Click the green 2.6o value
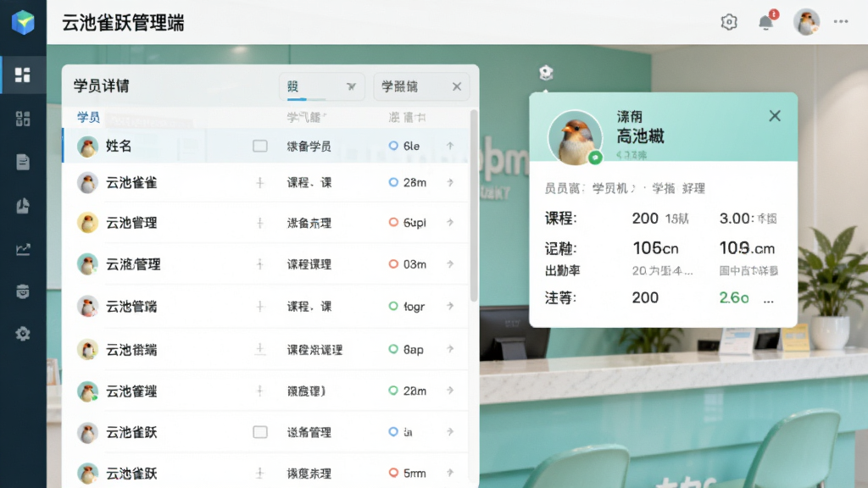The width and height of the screenshot is (868, 488). pyautogui.click(x=733, y=297)
